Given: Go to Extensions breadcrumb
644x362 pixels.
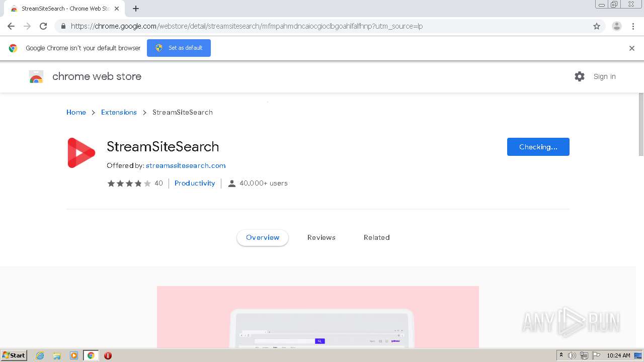Looking at the screenshot, I should click(119, 112).
